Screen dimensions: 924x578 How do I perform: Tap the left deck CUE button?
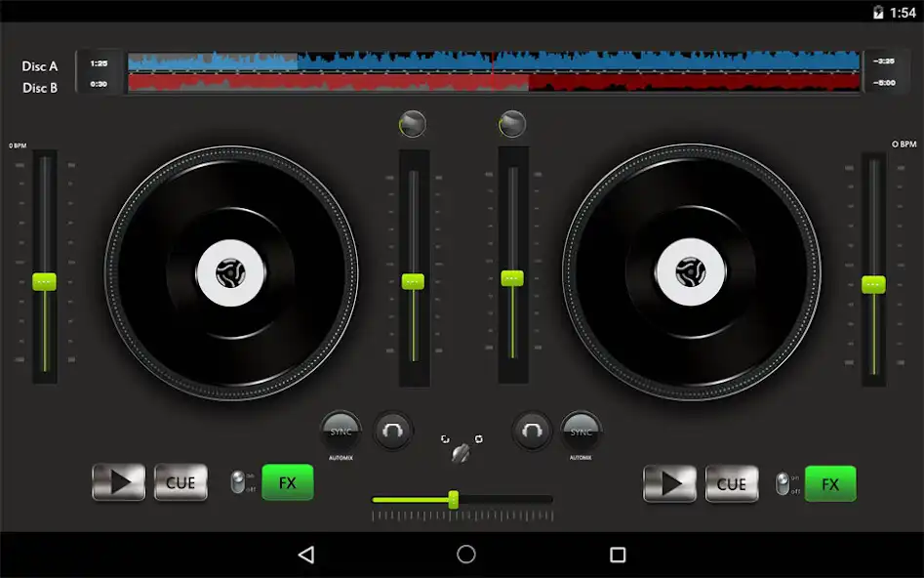click(x=181, y=482)
